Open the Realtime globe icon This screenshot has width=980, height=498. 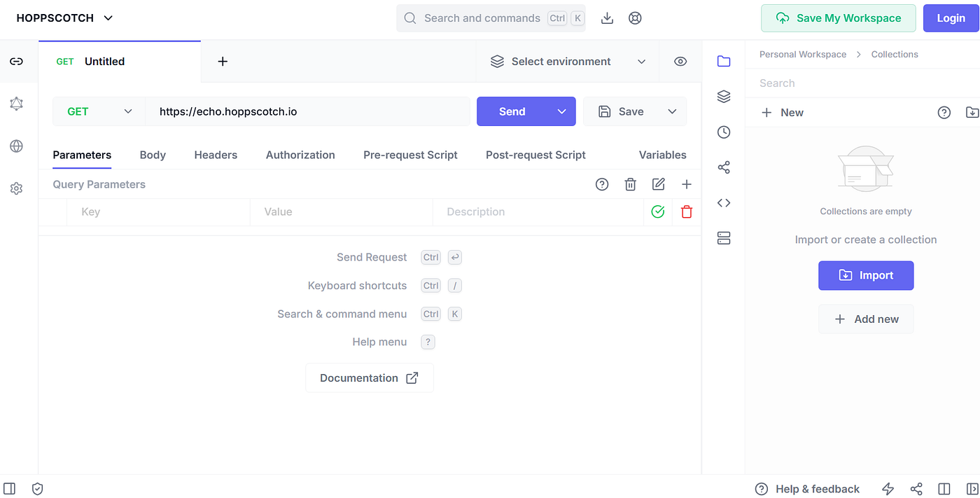coord(17,146)
